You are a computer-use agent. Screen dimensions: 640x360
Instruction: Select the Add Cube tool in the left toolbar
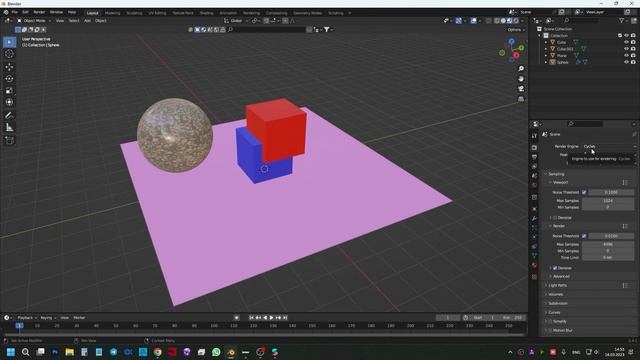(x=9, y=141)
